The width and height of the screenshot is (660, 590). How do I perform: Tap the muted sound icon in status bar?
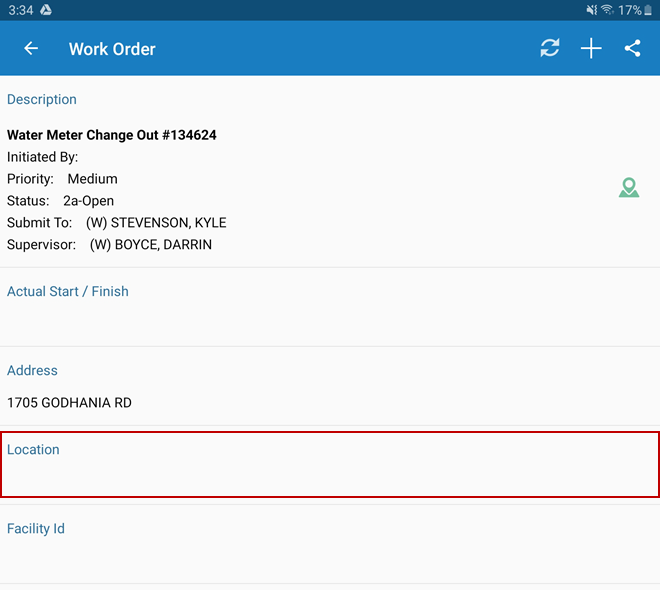590,10
